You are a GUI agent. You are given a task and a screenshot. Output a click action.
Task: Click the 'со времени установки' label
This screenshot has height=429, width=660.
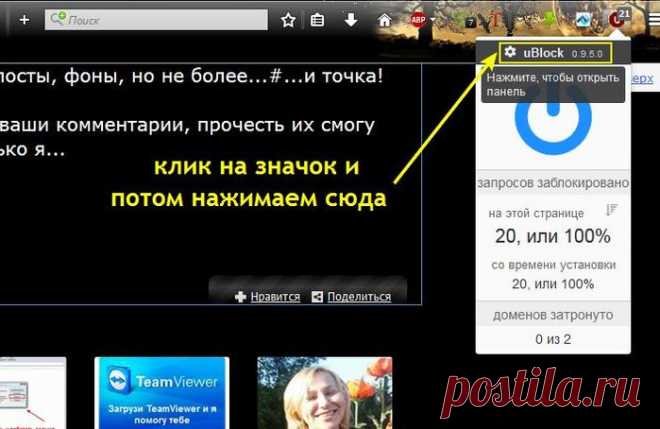coord(554,265)
